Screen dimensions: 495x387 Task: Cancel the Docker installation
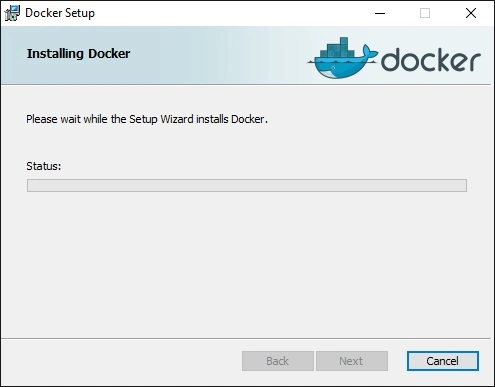click(443, 361)
